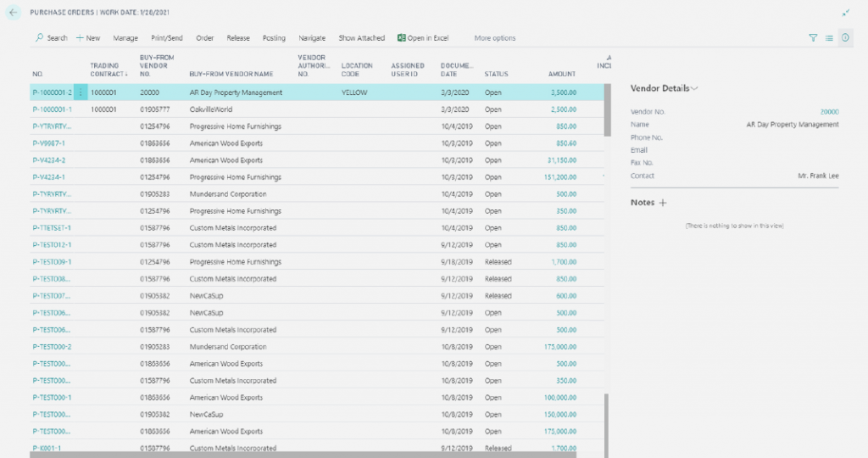This screenshot has width=868, height=458.
Task: Click Released status in row P-TEST009-1
Action: click(x=498, y=262)
